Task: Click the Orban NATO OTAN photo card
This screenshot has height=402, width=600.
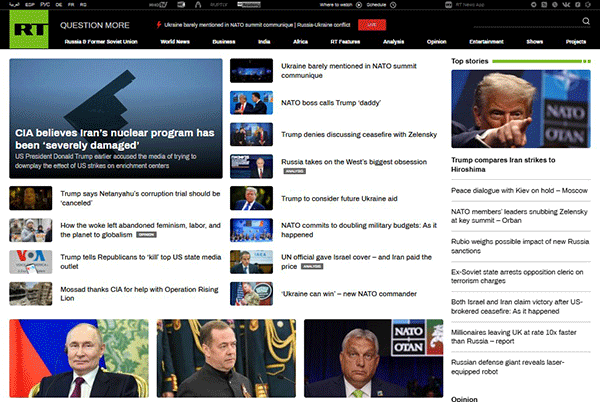Action: point(373,358)
